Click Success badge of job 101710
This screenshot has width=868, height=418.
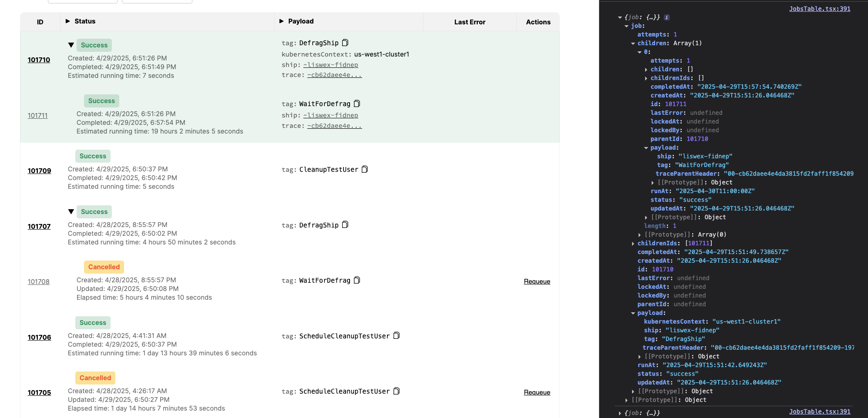tap(94, 45)
